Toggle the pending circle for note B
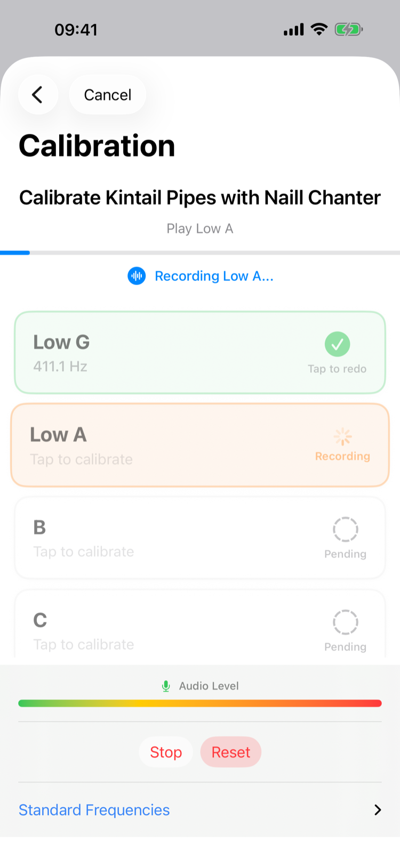This screenshot has height=868, width=400. pos(345,530)
